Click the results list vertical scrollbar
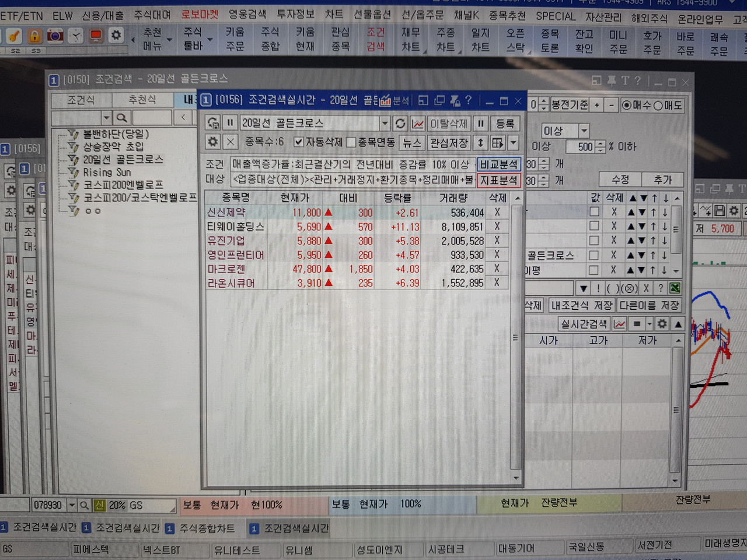Screen dimensions: 747x560 tap(515, 337)
